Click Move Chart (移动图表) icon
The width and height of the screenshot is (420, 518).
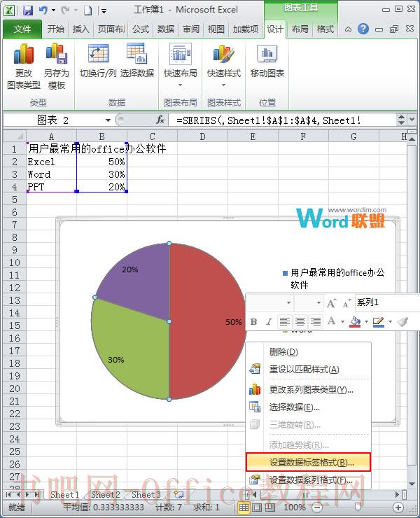[267, 61]
